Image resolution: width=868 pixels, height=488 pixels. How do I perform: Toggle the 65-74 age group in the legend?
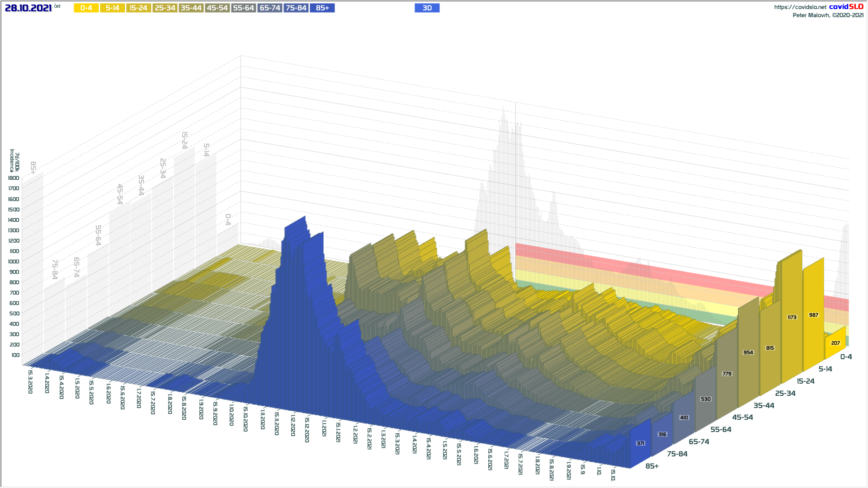[x=270, y=8]
